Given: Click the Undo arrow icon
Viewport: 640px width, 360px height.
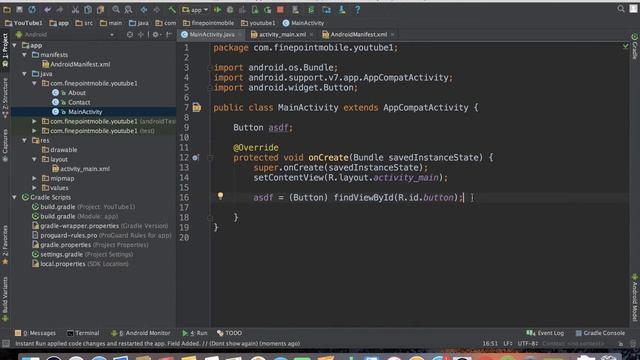Looking at the screenshot, I should (47, 9).
